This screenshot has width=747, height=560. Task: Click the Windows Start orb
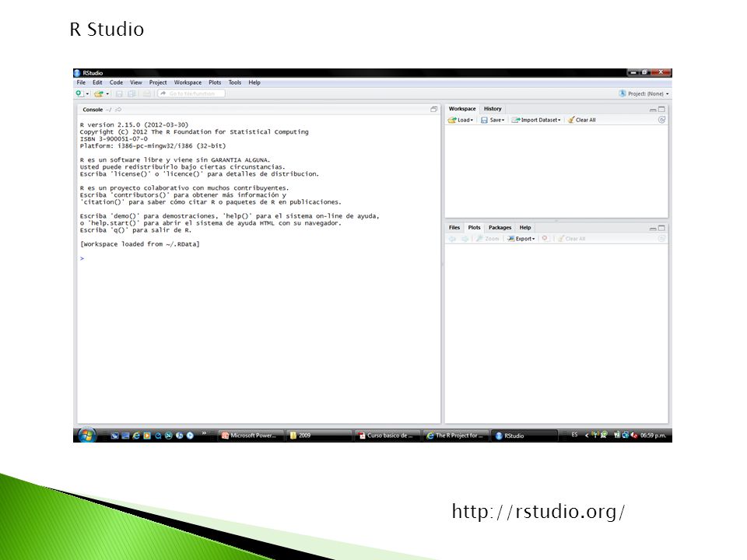86,435
